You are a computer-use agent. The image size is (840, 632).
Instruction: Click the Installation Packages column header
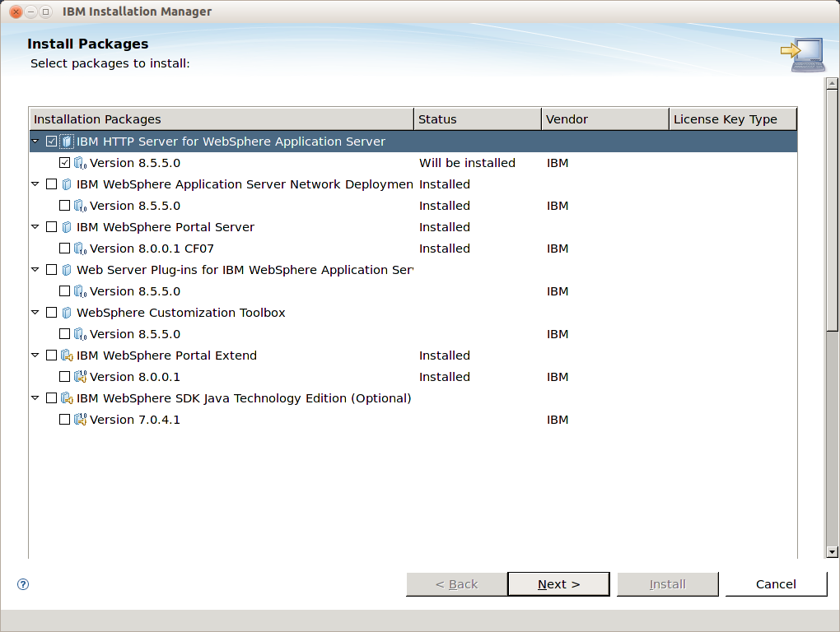pyautogui.click(x=222, y=118)
